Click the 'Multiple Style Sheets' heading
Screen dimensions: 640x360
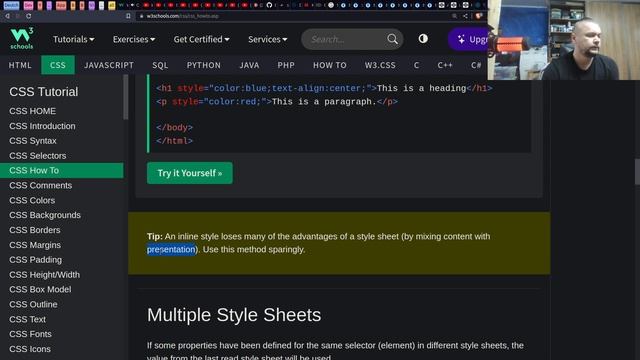pyautogui.click(x=234, y=315)
